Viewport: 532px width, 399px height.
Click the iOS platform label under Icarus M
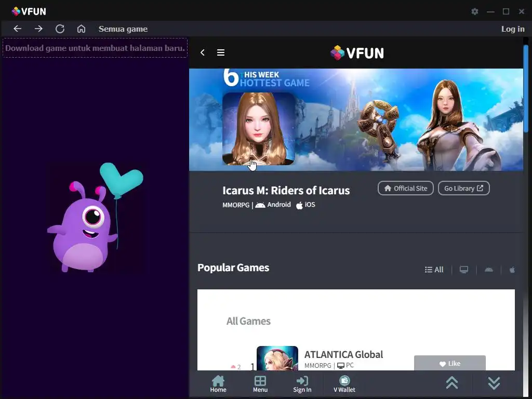[x=305, y=205]
